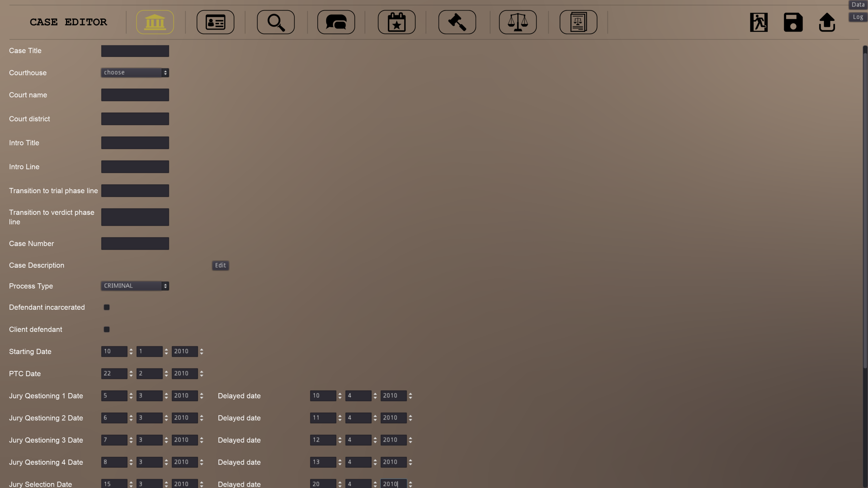Screen dimensions: 868x488
Task: Click the magnifying glass evidence icon
Action: tap(276, 22)
